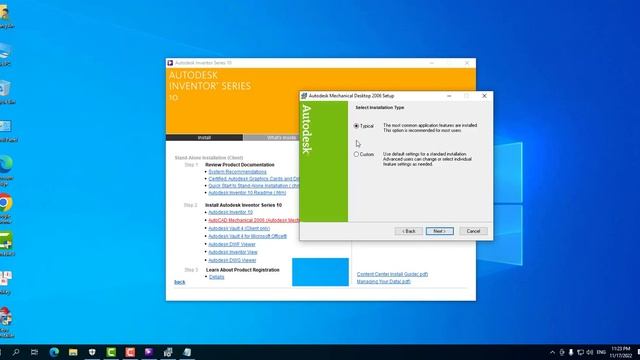
Task: Open the bottom desktop shortcut with red icon
Action: (6, 322)
